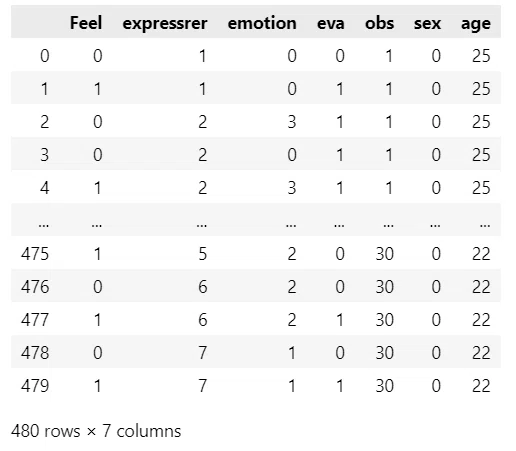The image size is (516, 451).
Task: Click the 480 rows × 7 columns text
Action: [x=96, y=431]
